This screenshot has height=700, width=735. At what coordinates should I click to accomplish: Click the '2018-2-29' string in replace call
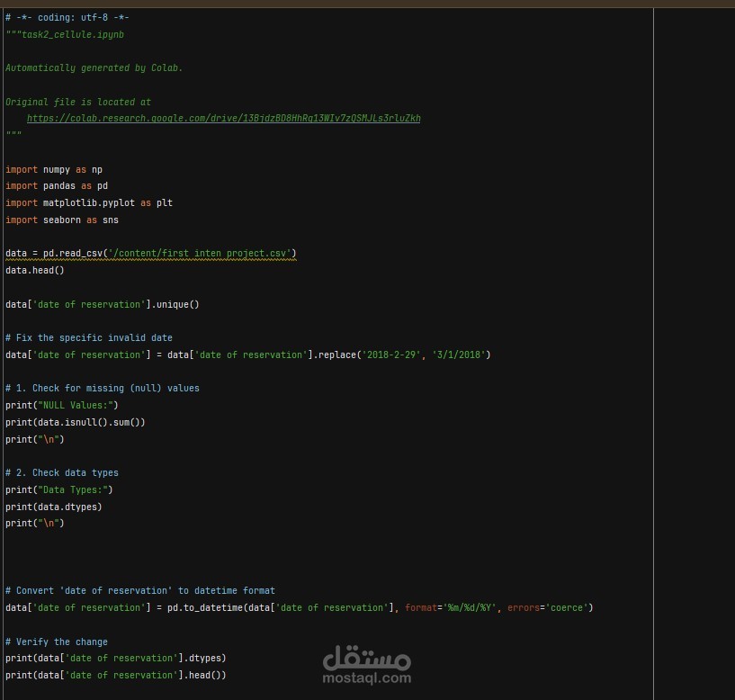[x=391, y=354]
